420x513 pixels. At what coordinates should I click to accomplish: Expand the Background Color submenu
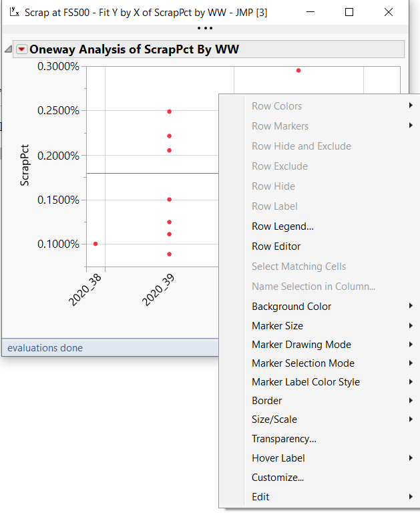pyautogui.click(x=291, y=307)
